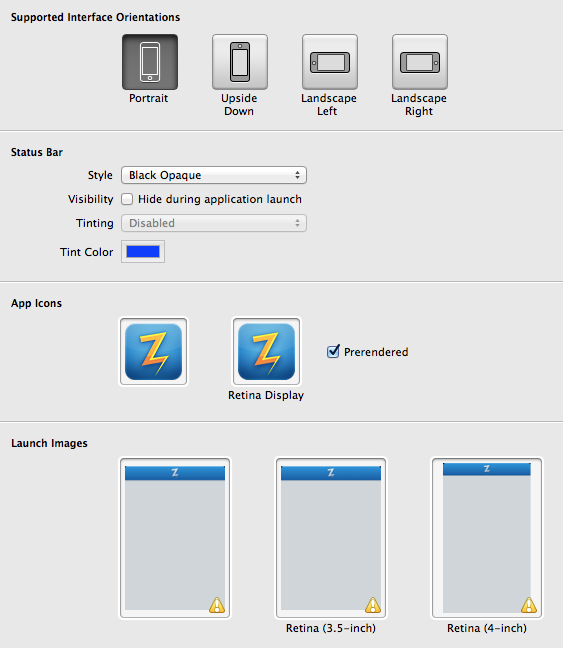Open the Black Opaque style dropdown
The height and width of the screenshot is (648, 563).
click(214, 175)
